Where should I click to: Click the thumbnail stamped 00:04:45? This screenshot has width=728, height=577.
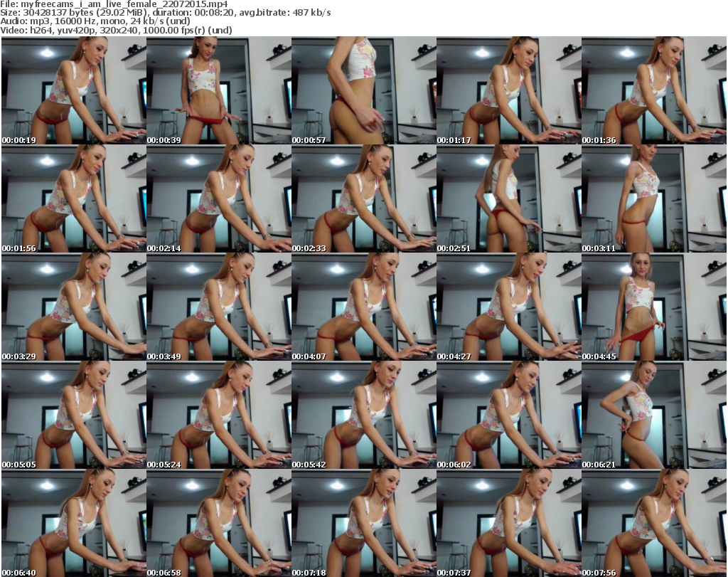[x=654, y=307]
